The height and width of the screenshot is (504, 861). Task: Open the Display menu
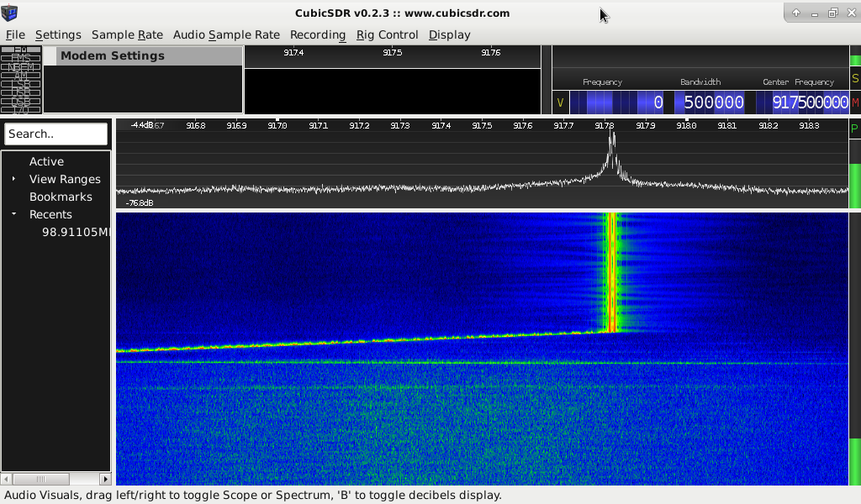450,34
